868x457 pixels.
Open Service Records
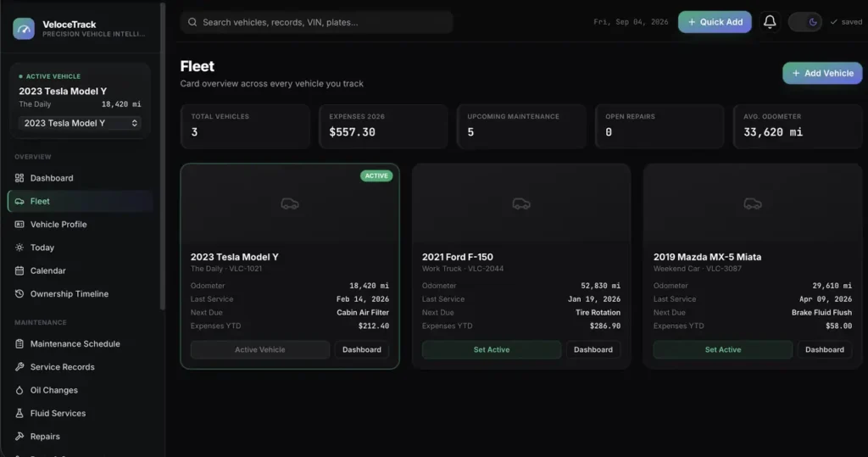tap(81, 367)
